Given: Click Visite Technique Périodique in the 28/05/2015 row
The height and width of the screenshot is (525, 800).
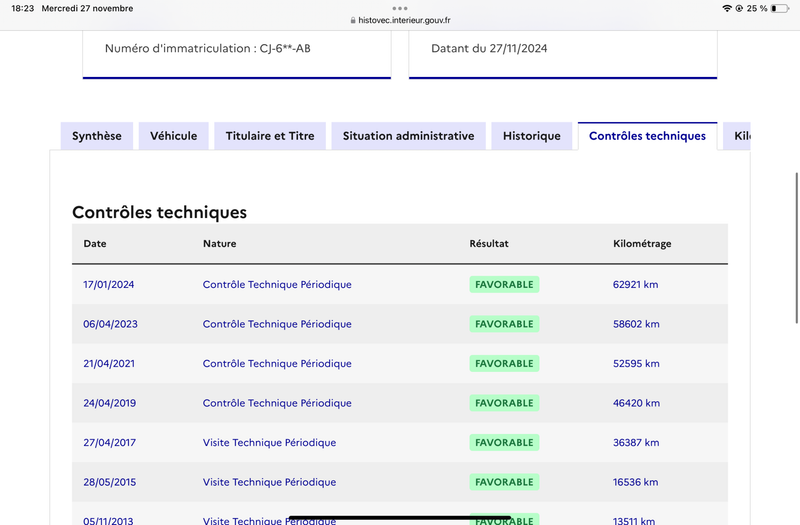Looking at the screenshot, I should (x=269, y=482).
